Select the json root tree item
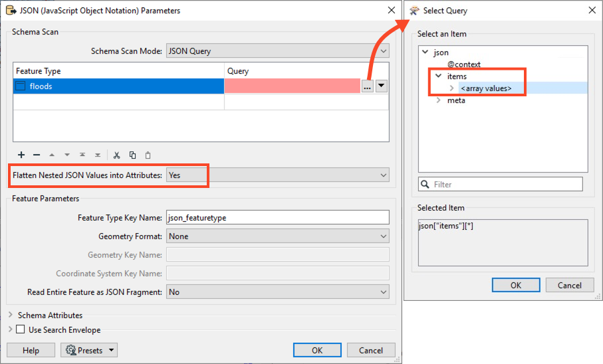Viewport: 603px width, 364px height. (x=441, y=52)
